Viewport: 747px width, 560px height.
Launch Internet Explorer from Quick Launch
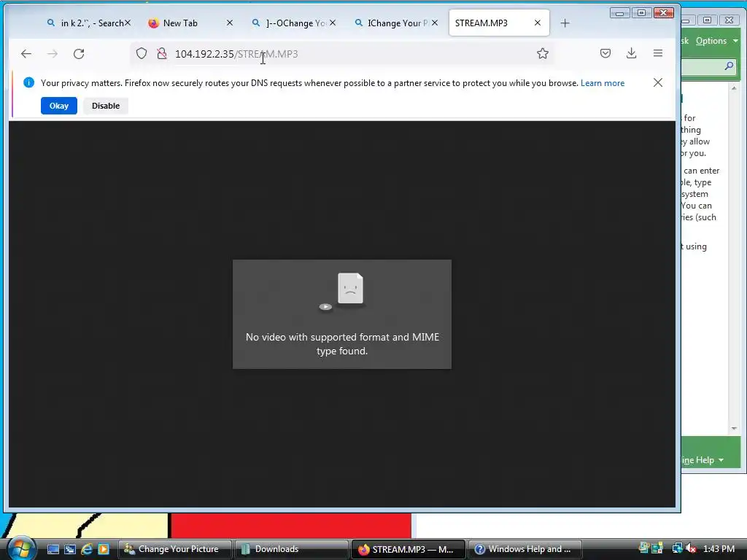[87, 549]
